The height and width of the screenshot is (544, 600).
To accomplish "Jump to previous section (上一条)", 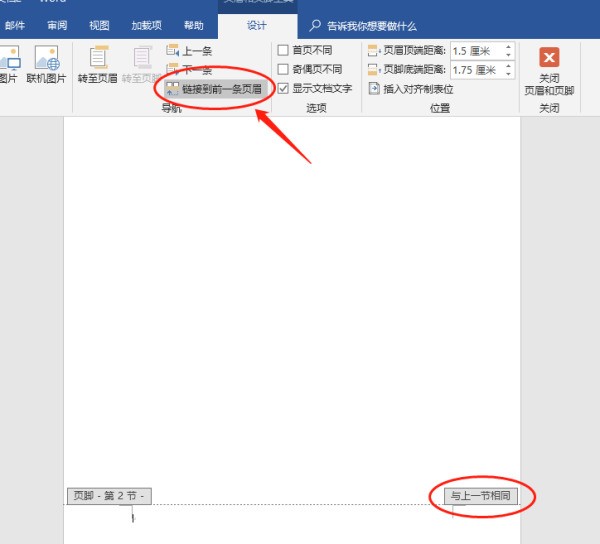I will click(189, 50).
